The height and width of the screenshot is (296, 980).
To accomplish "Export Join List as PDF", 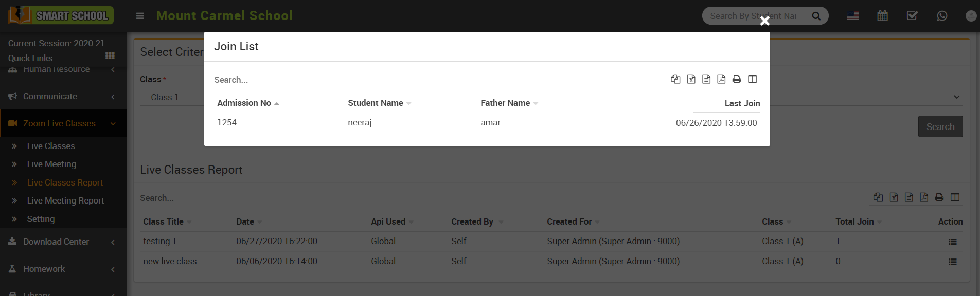I will (721, 79).
